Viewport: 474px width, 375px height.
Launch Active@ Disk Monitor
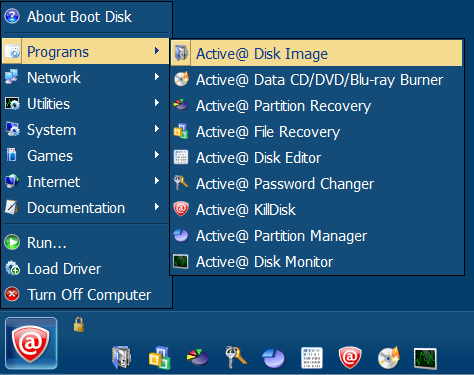(316, 262)
